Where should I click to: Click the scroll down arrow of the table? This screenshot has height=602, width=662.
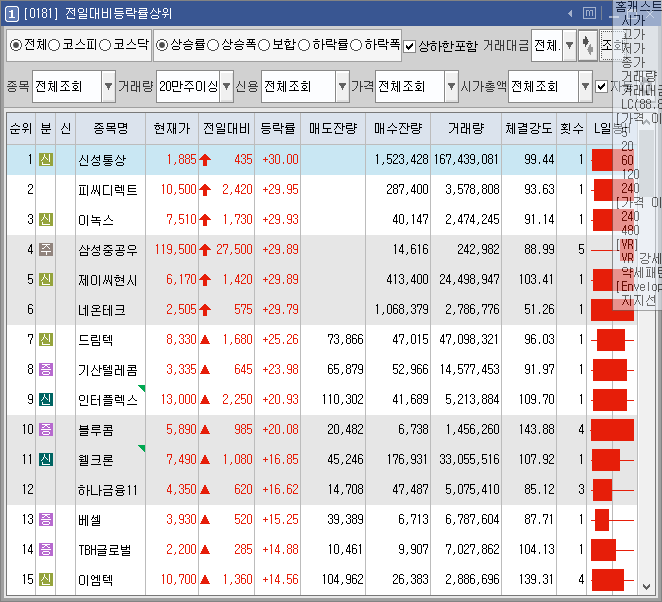click(x=646, y=586)
